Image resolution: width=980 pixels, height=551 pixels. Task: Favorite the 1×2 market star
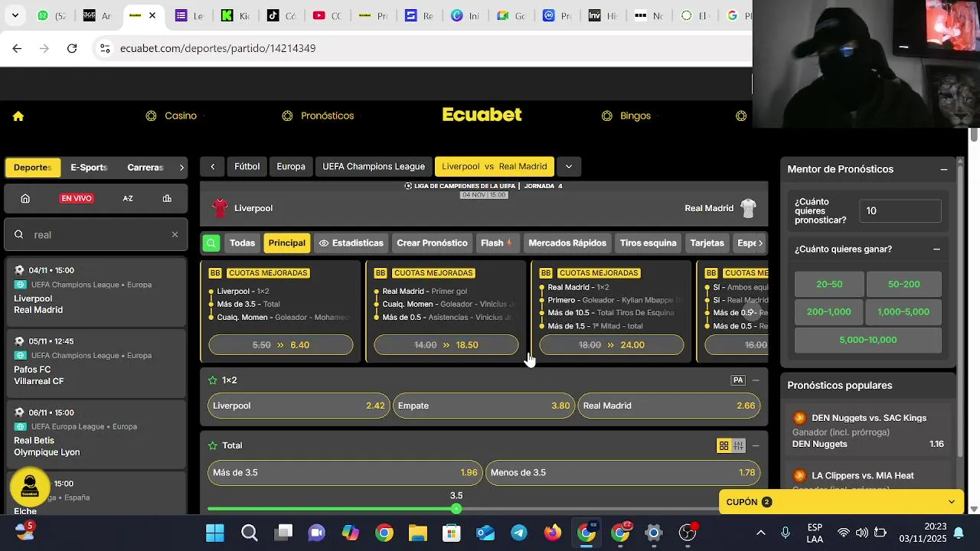click(x=213, y=380)
